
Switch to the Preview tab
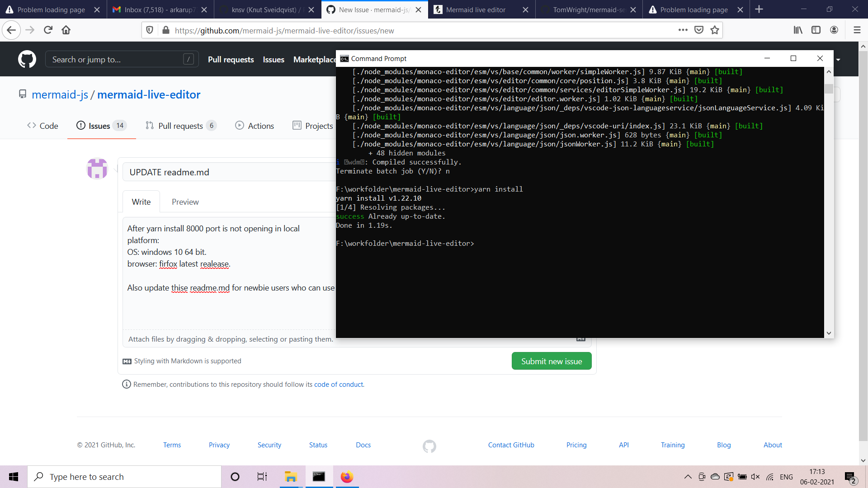[185, 202]
